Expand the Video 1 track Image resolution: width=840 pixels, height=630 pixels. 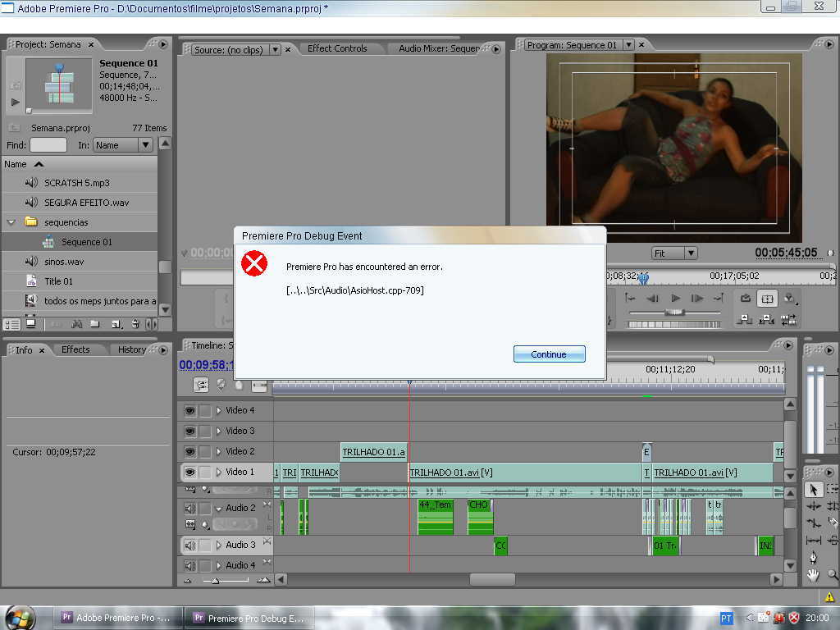(218, 472)
